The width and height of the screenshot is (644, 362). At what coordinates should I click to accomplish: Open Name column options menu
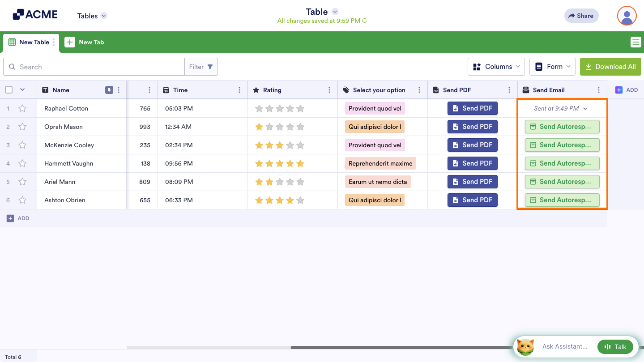pos(119,90)
